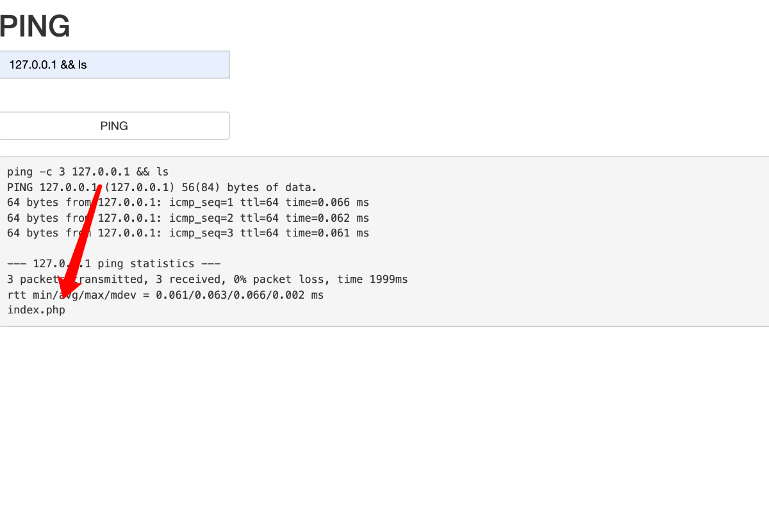Click 'time=0.066 ms' in first reply
The width and height of the screenshot is (769, 532).
[x=327, y=203]
